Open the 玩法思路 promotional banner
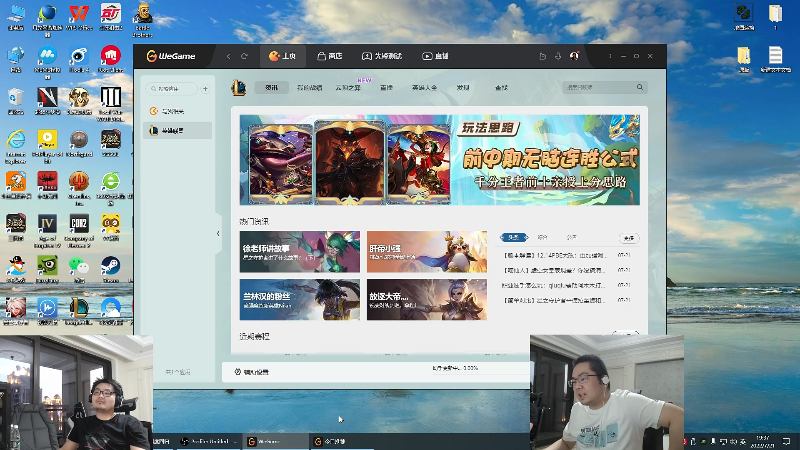800x450 pixels. tap(440, 160)
